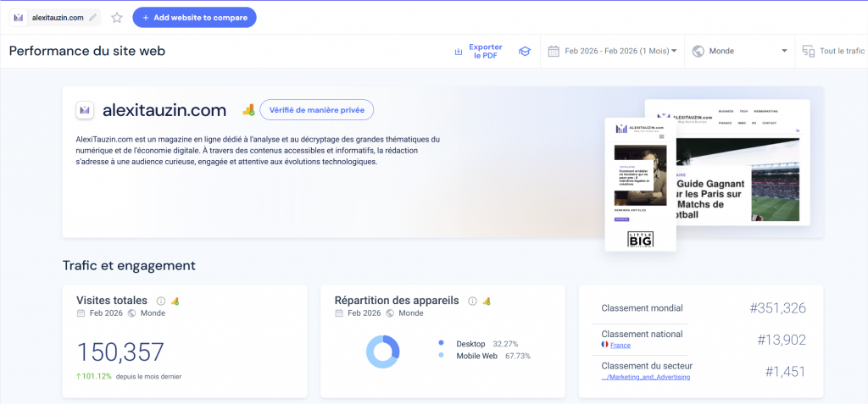Open the graduation cap learning icon
The image size is (868, 404).
(x=524, y=52)
